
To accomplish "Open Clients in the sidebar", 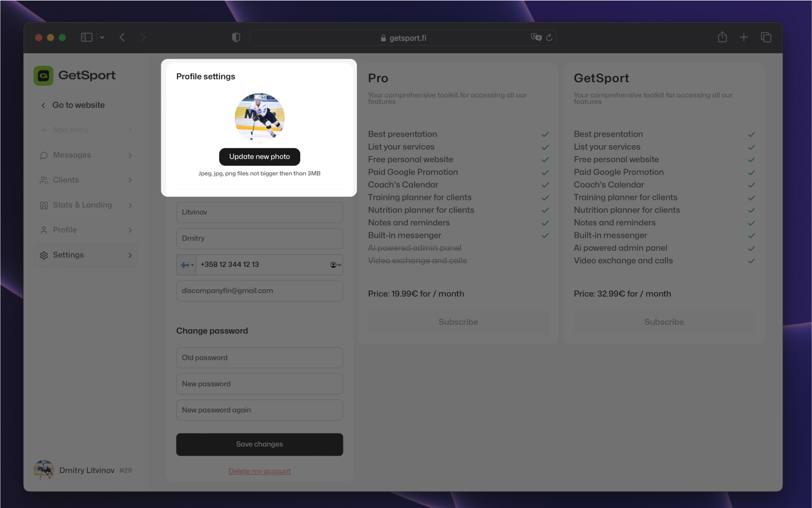I will coord(86,180).
